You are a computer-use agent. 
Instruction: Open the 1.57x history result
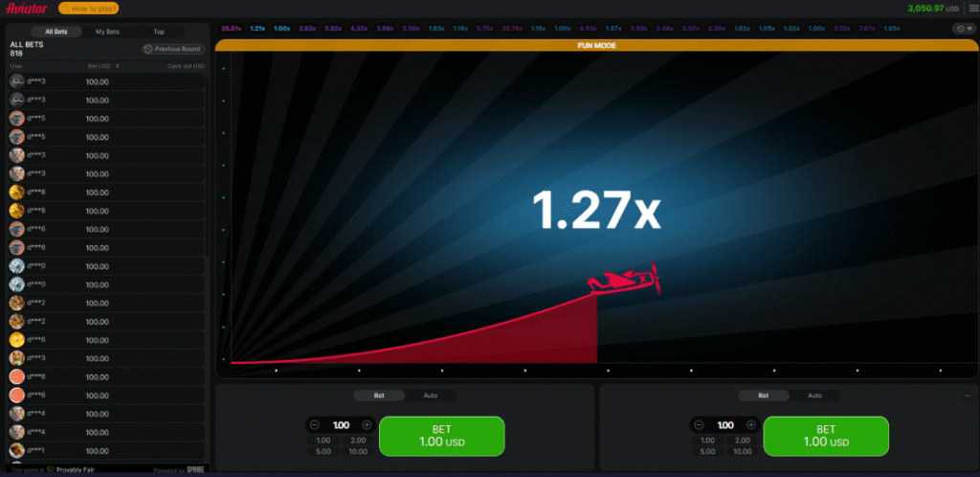(613, 28)
